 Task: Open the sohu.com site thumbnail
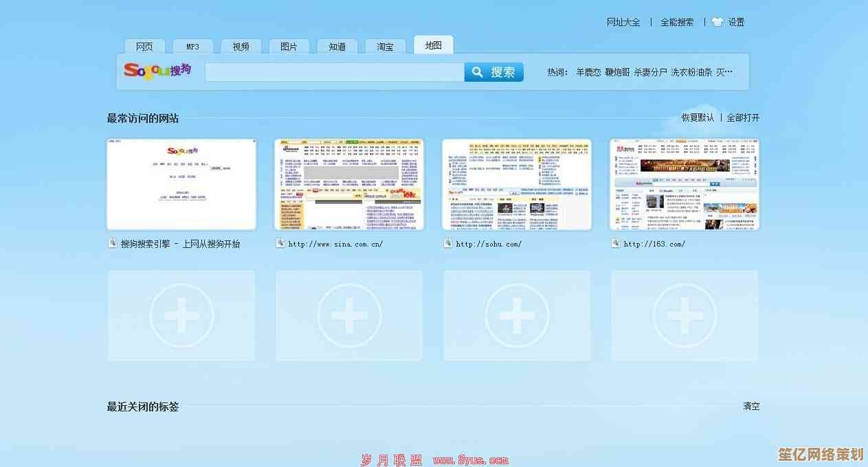pos(517,184)
